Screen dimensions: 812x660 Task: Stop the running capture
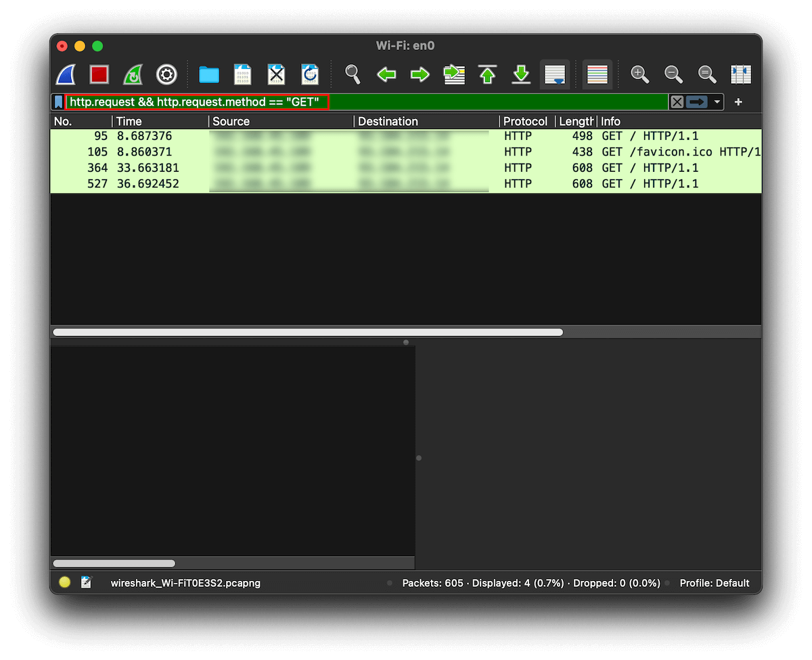[98, 74]
